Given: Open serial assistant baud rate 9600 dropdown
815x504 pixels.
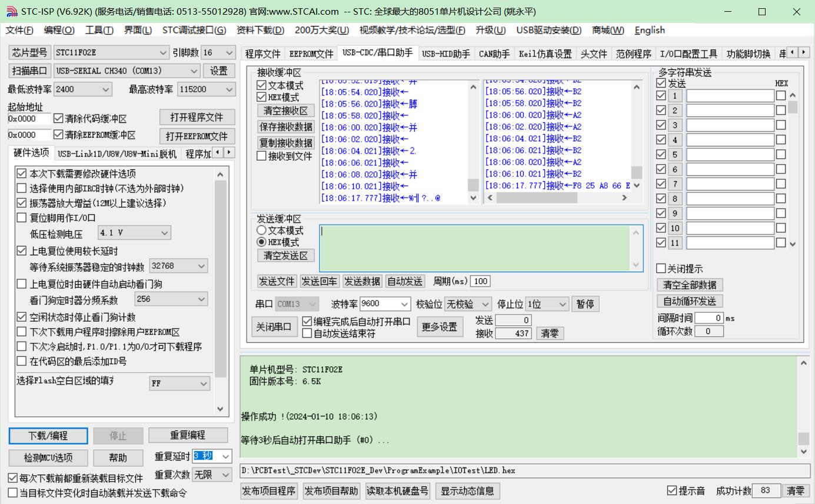Looking at the screenshot, I should tap(385, 304).
